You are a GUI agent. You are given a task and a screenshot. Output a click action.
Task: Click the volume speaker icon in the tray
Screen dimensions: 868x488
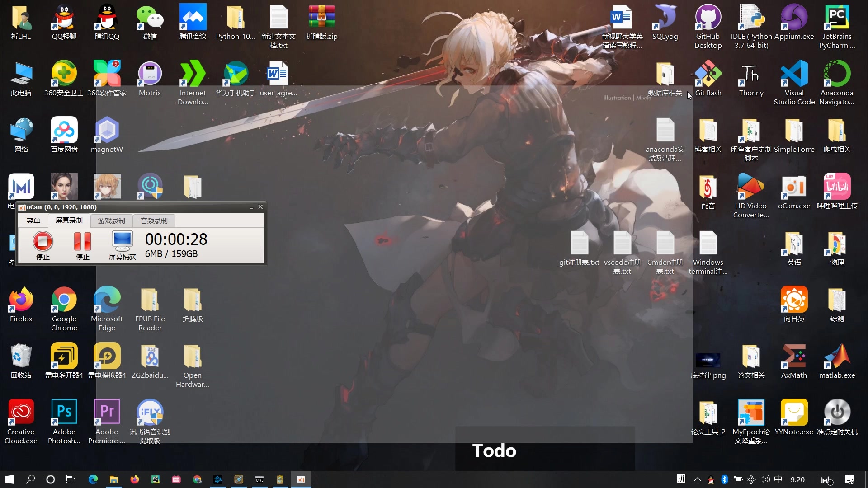coord(765,479)
